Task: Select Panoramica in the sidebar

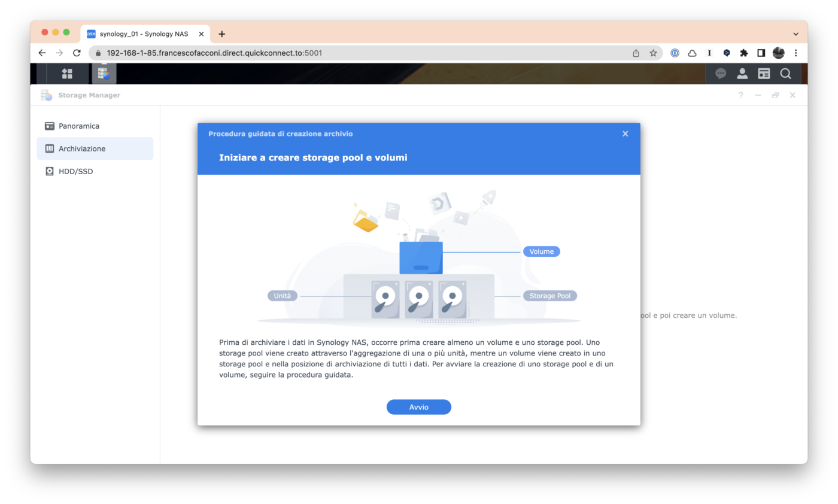Action: coord(95,126)
